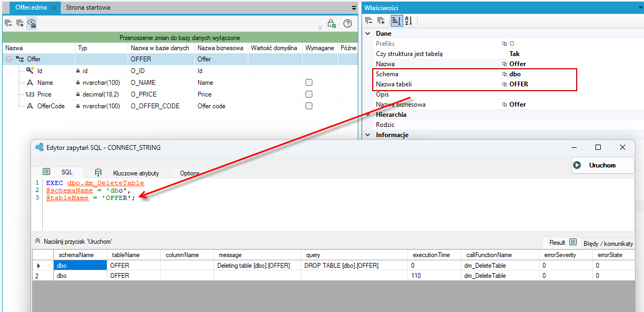Expand all rows in the Offer.edmx toolbar
The image size is (644, 312).
[20, 23]
